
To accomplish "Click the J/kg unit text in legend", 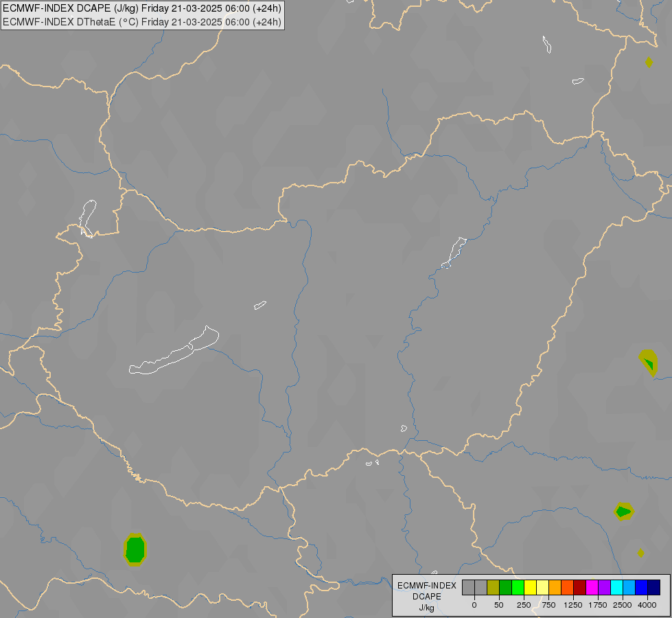I will click(426, 608).
